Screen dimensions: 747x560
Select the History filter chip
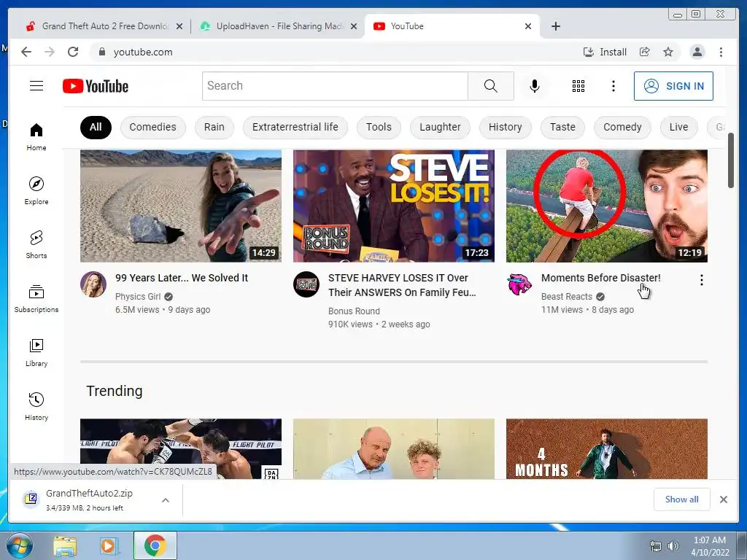tap(505, 127)
